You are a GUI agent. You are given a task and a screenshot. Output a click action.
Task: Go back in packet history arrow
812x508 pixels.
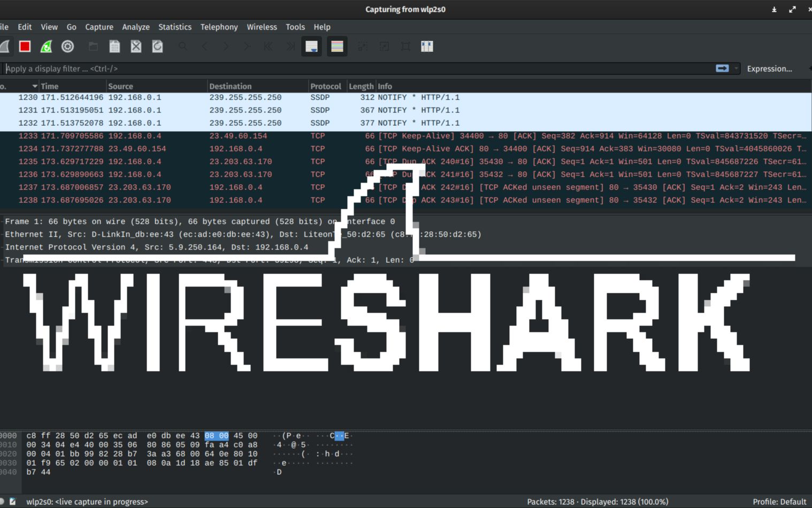coord(204,47)
